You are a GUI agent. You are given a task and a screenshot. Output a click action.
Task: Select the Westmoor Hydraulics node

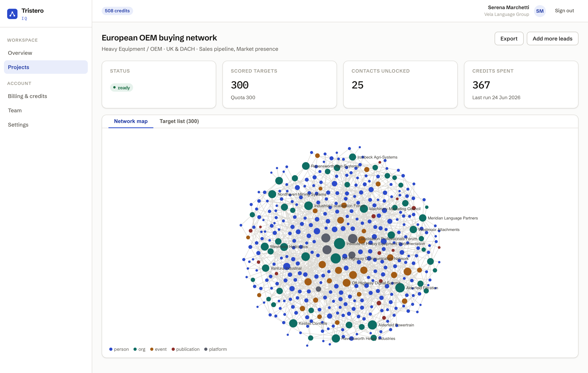click(x=265, y=246)
